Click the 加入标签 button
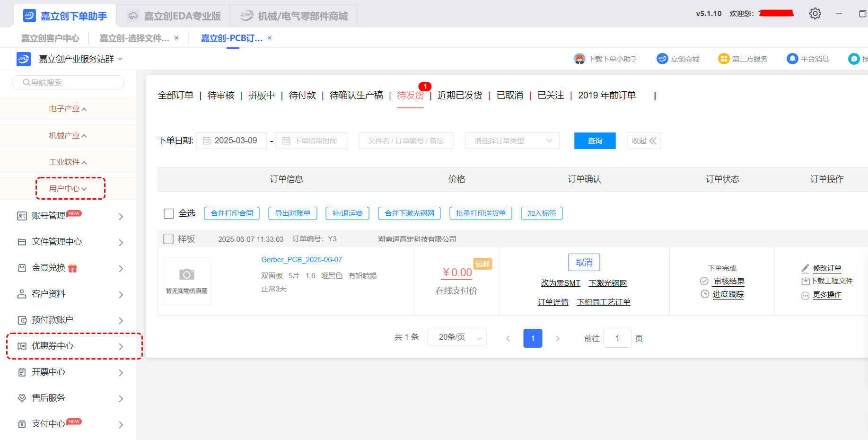868x440 pixels. [x=542, y=213]
